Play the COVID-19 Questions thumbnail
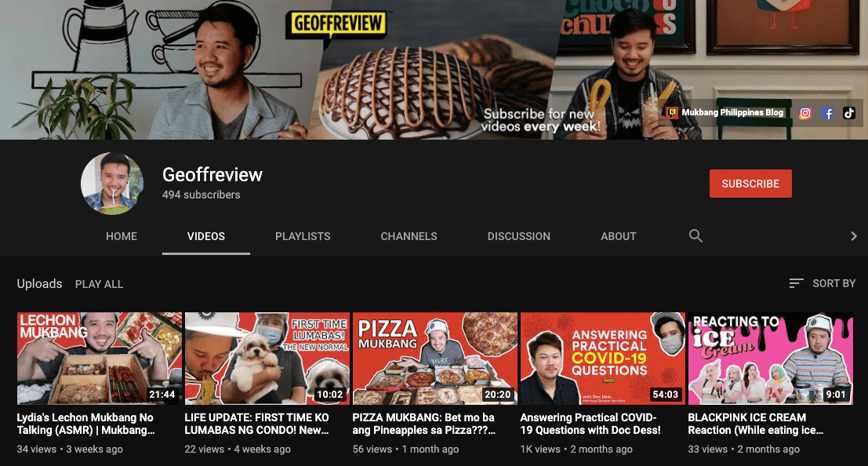Viewport: 868px width, 466px height. (603, 359)
